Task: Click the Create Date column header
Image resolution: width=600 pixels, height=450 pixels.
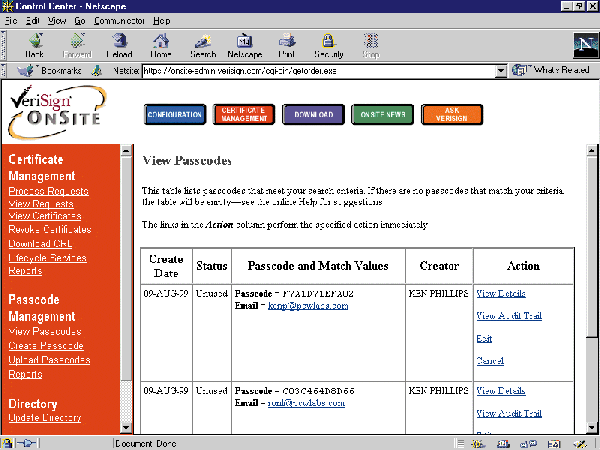Action: (166, 266)
